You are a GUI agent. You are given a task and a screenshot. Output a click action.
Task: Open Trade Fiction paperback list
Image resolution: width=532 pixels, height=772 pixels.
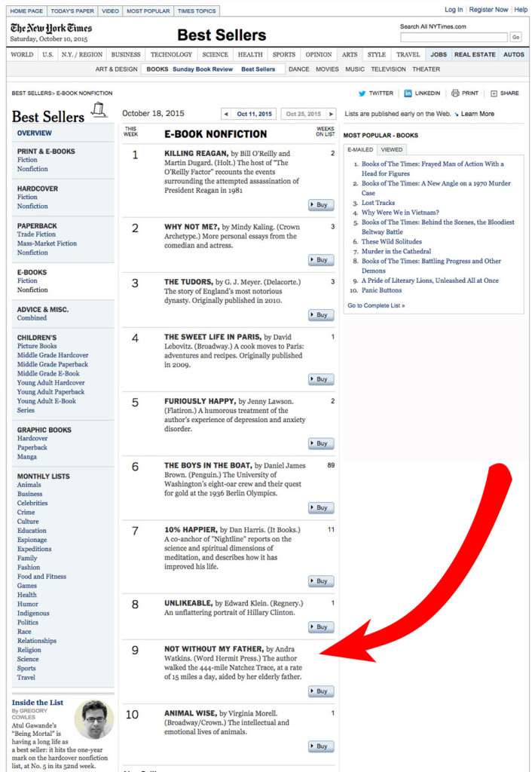pos(36,234)
